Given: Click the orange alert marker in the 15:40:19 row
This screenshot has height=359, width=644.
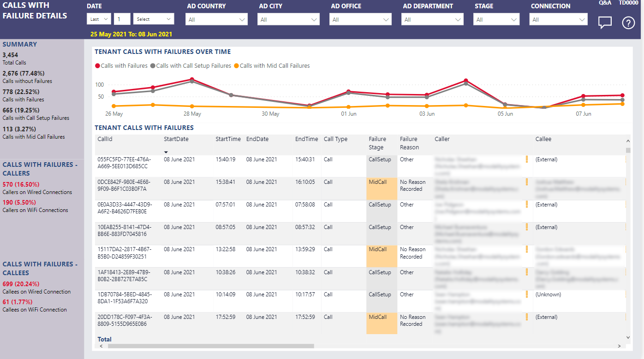Looking at the screenshot, I should (526, 159).
